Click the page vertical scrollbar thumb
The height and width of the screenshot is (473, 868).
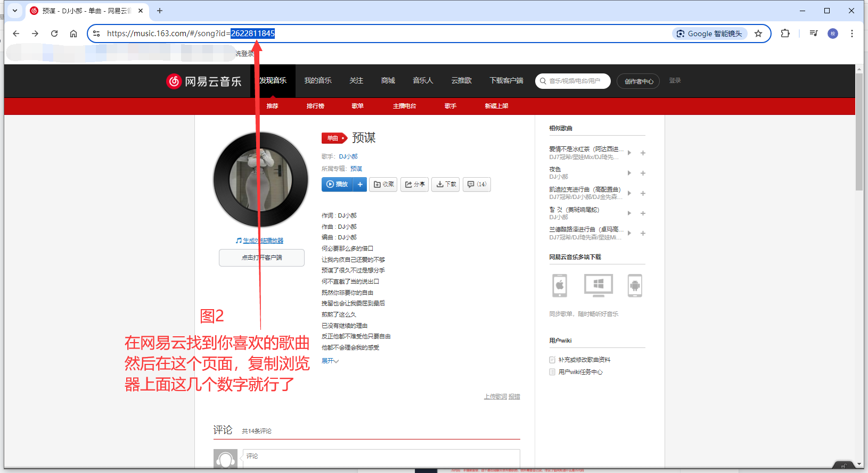pos(859,132)
